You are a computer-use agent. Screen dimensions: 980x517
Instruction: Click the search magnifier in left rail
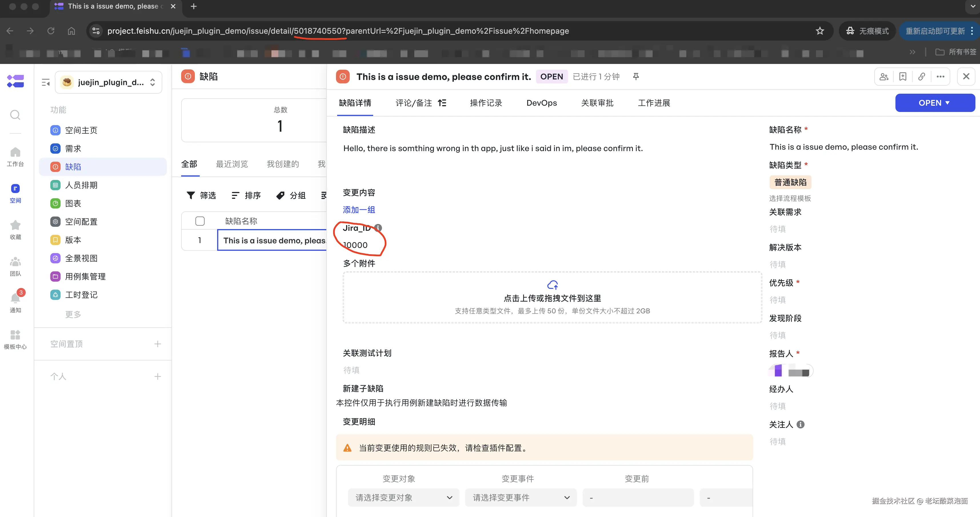(15, 115)
